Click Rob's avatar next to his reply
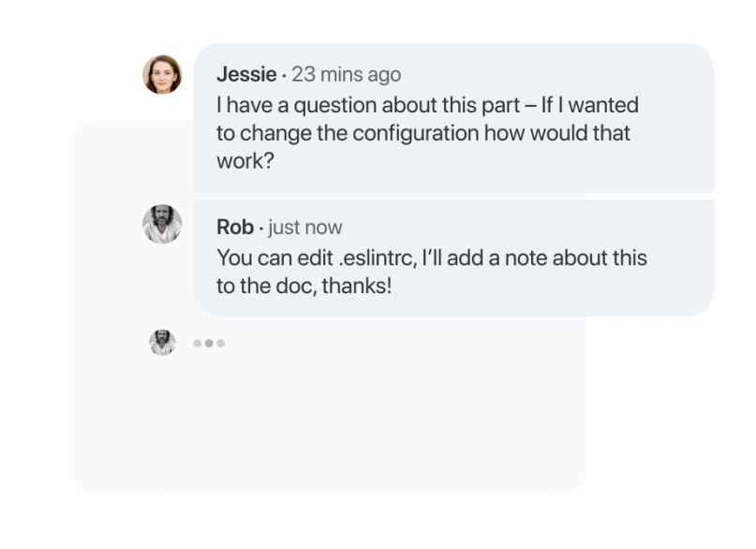The width and height of the screenshot is (756, 549). [162, 224]
